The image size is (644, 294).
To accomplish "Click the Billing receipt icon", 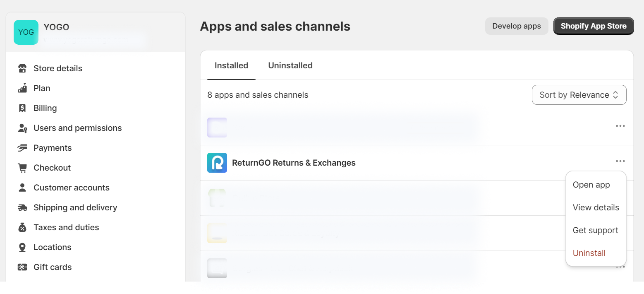I will 22,108.
